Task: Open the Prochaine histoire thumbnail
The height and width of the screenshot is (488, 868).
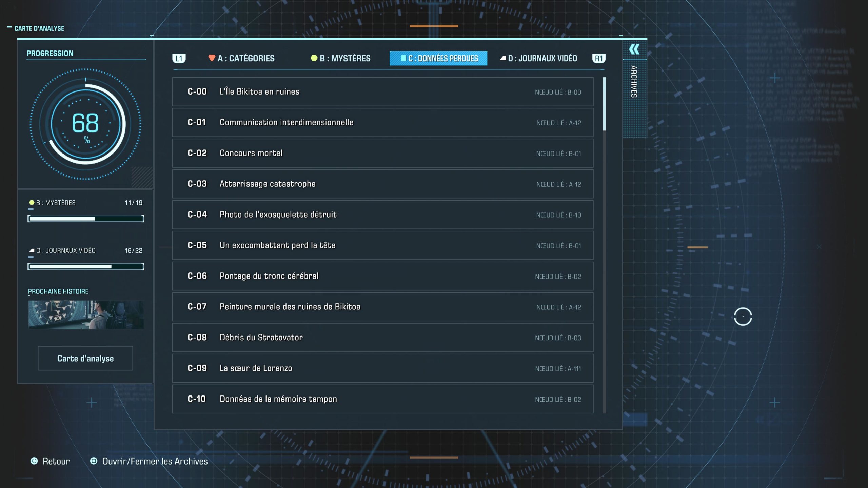Action: (x=86, y=314)
